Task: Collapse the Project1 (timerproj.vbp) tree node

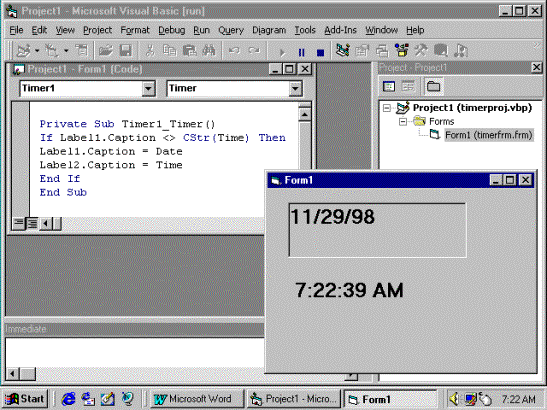Action: click(x=387, y=108)
